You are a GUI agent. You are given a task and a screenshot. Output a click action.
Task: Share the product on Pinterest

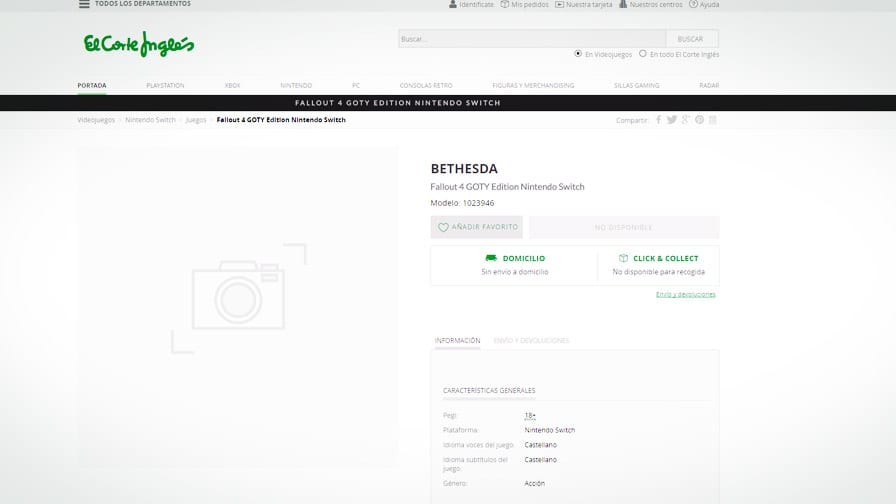699,119
